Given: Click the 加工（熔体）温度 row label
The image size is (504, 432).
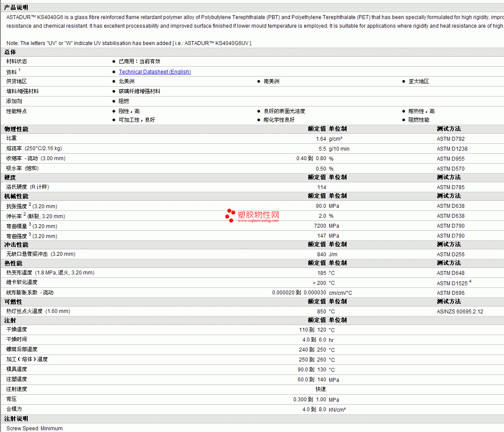Looking at the screenshot, I should 27,360.
